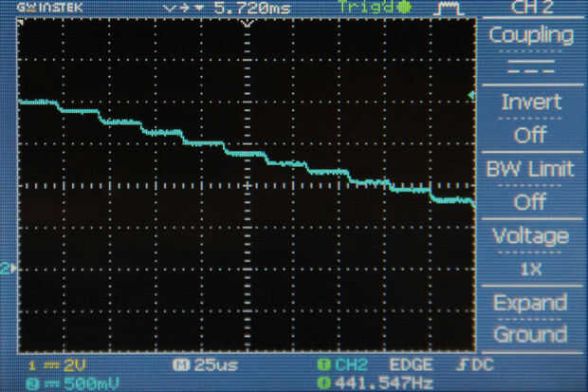Click the trigger T icon
Screen dimensions: 588x392
323,365
